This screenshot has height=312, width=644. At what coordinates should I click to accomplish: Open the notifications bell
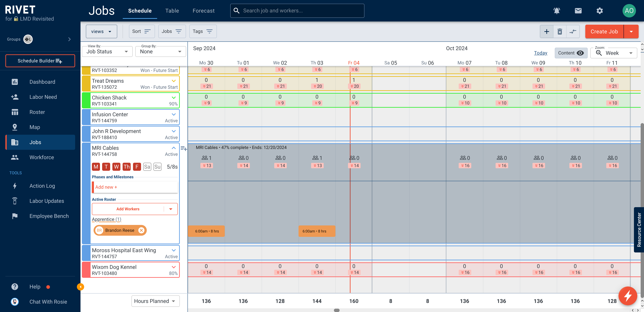click(x=556, y=11)
